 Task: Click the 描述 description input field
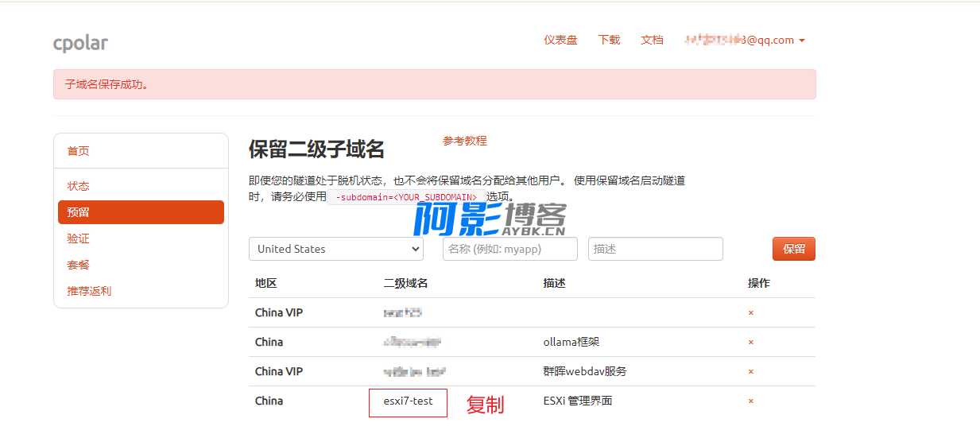pos(655,249)
